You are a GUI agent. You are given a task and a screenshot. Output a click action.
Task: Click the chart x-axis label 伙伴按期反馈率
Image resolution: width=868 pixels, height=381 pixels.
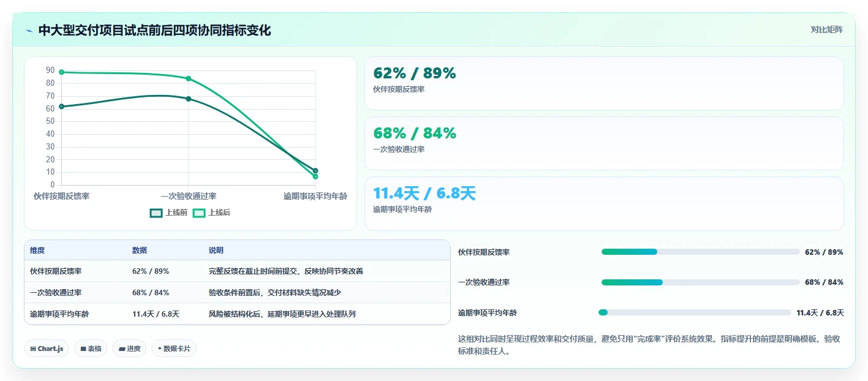(x=61, y=196)
